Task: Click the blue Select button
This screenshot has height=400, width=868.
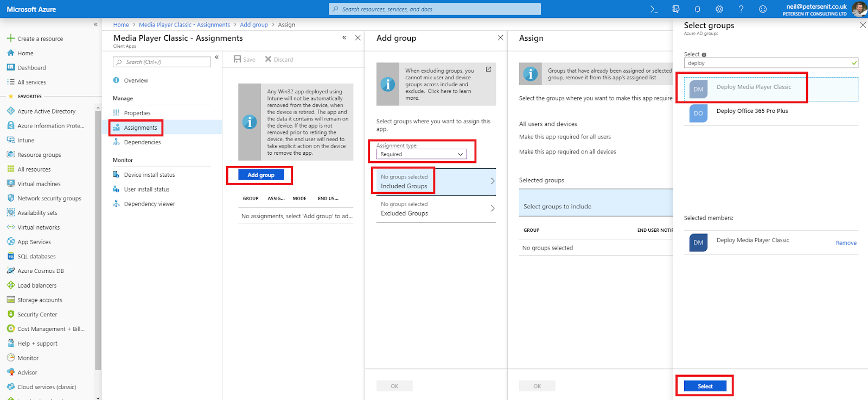Action: point(705,386)
